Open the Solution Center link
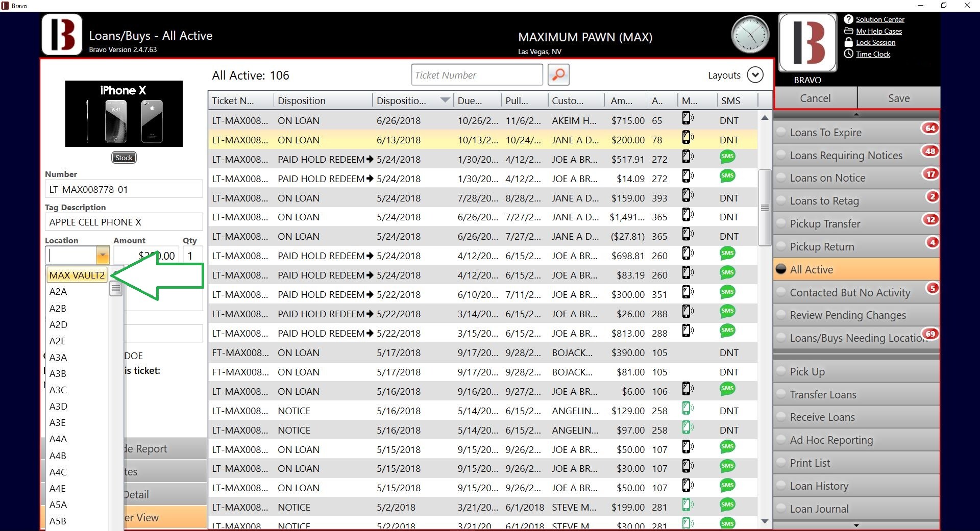Viewport: 980px width, 531px height. point(880,19)
